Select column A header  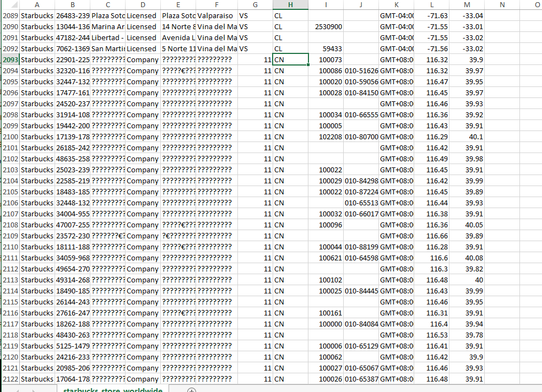37,4
